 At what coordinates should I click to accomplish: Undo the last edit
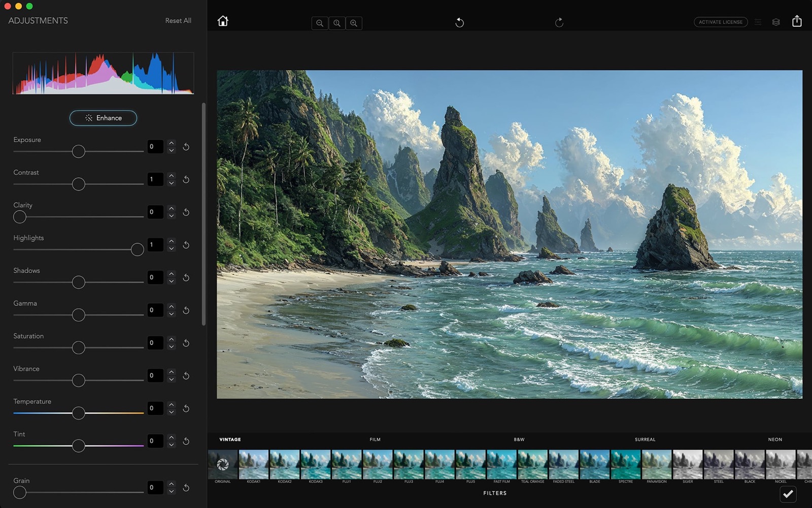[x=459, y=22]
